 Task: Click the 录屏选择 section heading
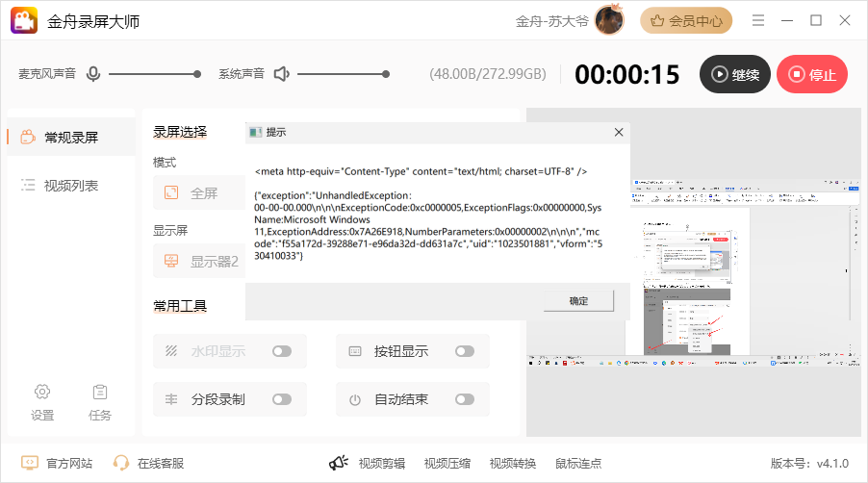coord(180,132)
